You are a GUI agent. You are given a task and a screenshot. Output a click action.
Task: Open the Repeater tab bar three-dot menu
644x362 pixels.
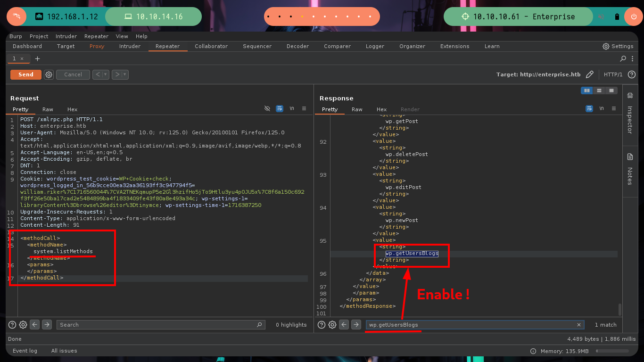pos(633,58)
